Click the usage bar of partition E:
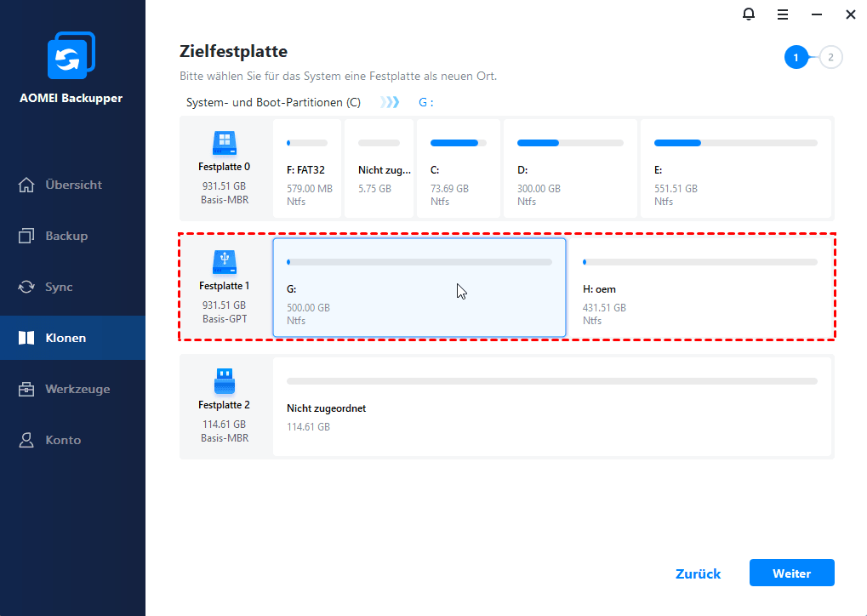 [x=736, y=143]
